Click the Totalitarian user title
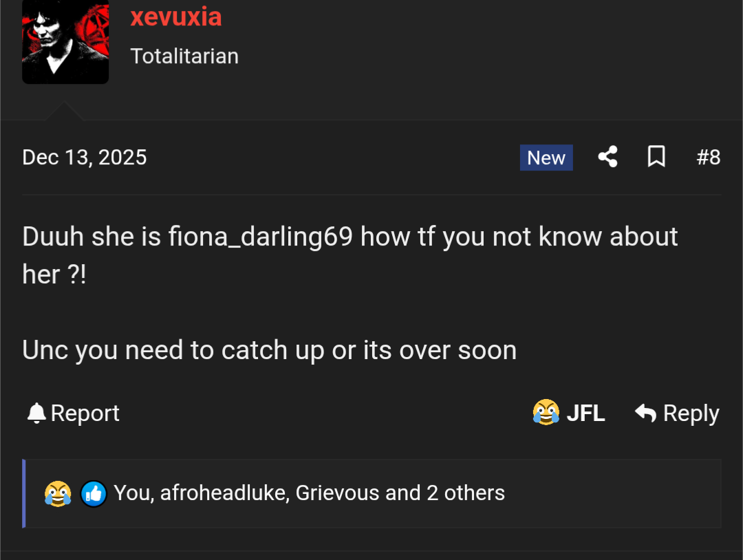Image resolution: width=743 pixels, height=560 pixels. click(184, 56)
